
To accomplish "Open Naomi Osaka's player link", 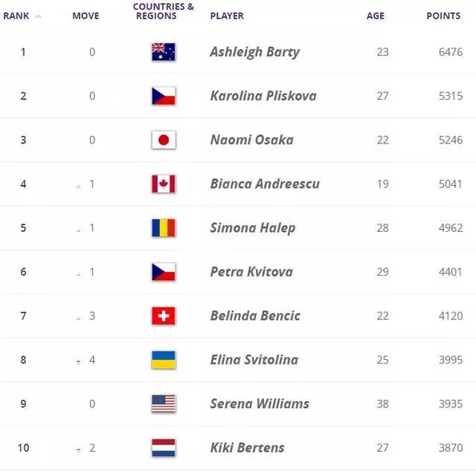I will click(251, 140).
